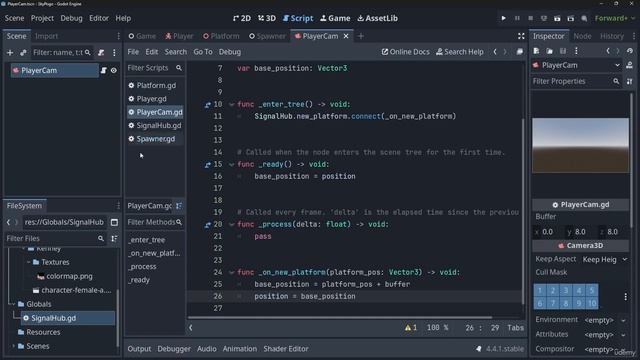Open Online Docs link
The height and width of the screenshot is (360, 640).
405,52
